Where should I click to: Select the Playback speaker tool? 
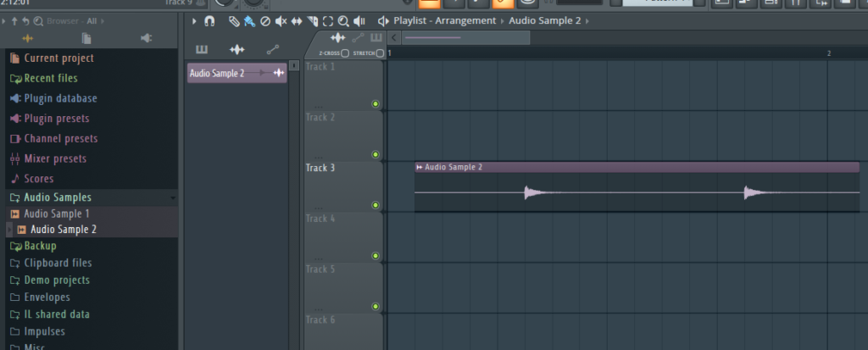pos(359,21)
